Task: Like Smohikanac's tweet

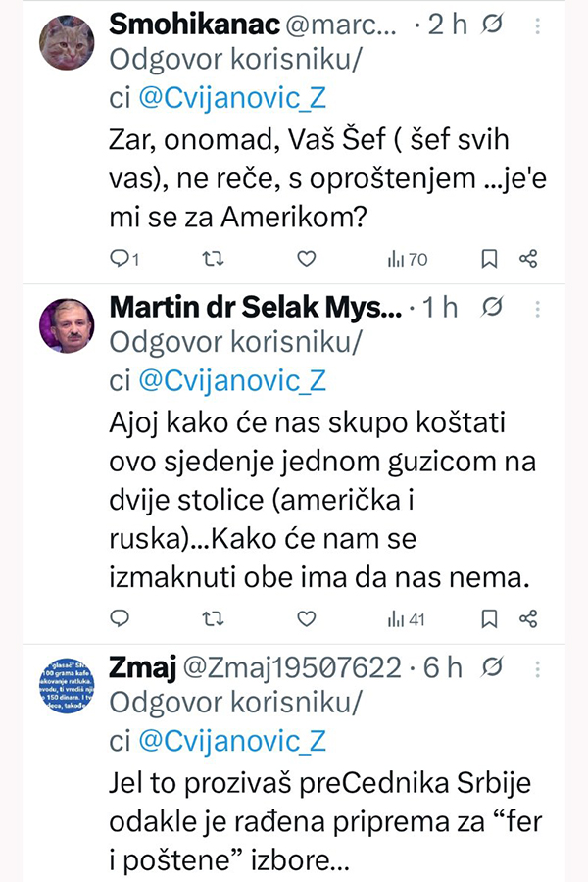Action: pyautogui.click(x=306, y=259)
